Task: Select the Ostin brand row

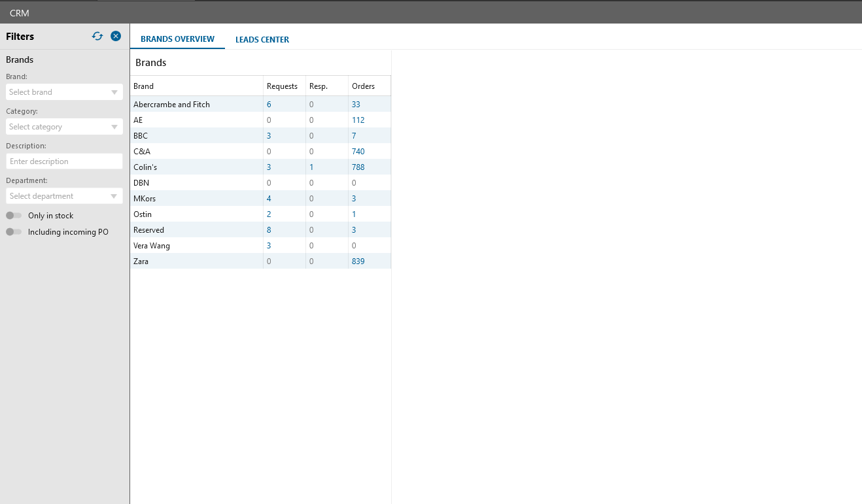Action: pyautogui.click(x=261, y=214)
